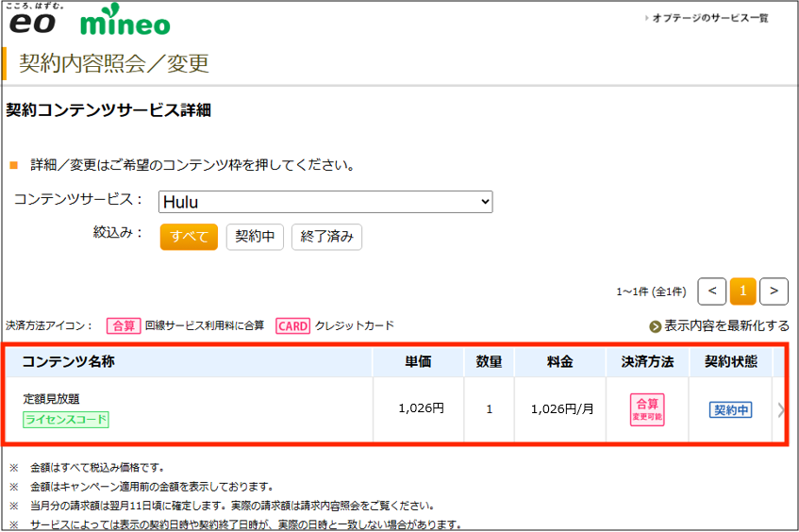Go to next page with > button
799x532 pixels.
[774, 291]
